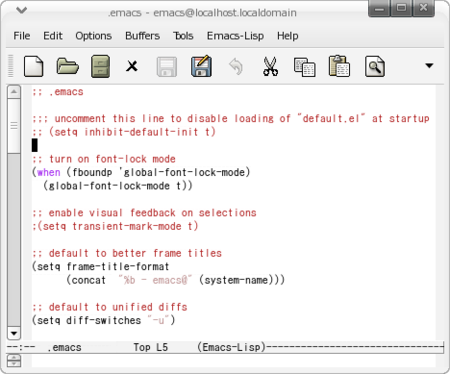The height and width of the screenshot is (374, 450).
Task: Click the "%b - emacs@" string
Action: [155, 280]
